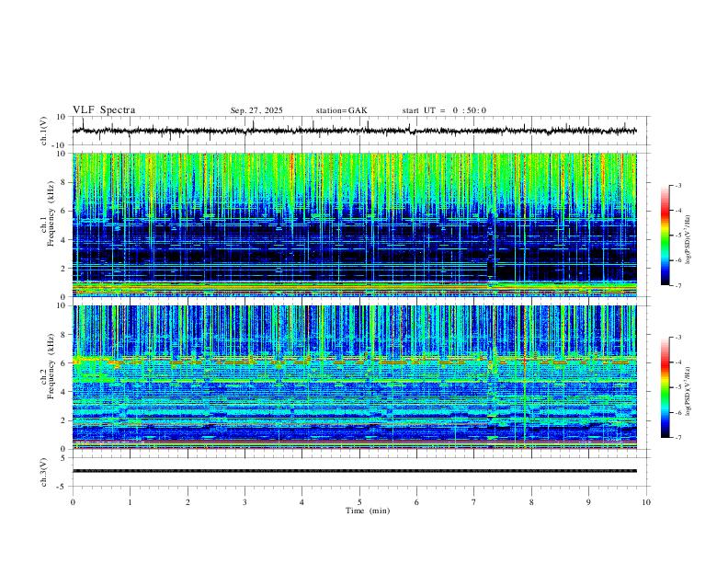Screen dimensions: 728x563
Task: Click the "4" kHz tick on ch.1 frequency axis
Action: point(64,240)
